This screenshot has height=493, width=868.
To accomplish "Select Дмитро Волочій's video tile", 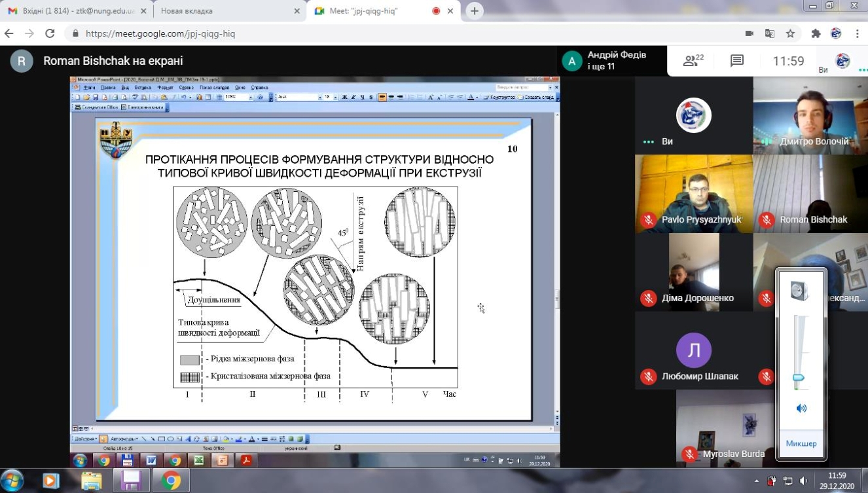I will coord(810,115).
